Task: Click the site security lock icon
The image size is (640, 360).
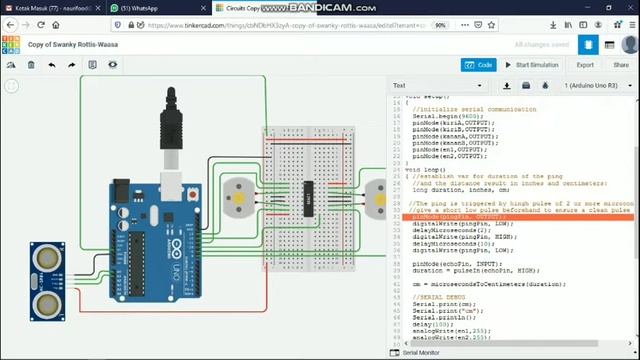Action: point(131,25)
